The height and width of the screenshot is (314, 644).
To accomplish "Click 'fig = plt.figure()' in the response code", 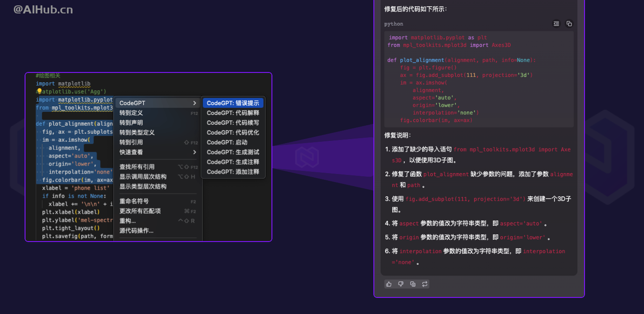I will [428, 68].
